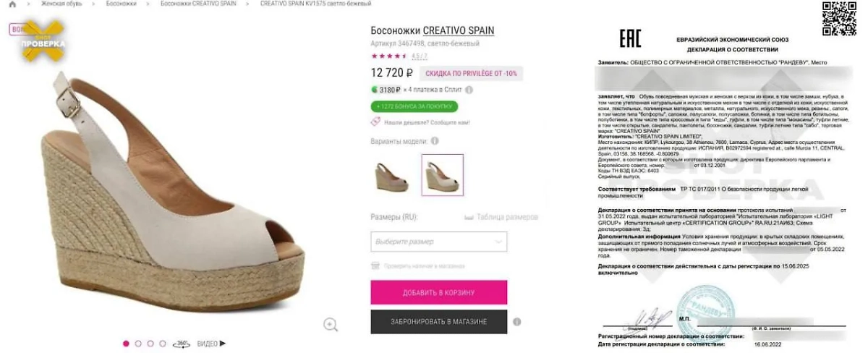Open 'Таблица размеров' size chart link
Image resolution: width=868 pixels, height=353 pixels.
(506, 217)
